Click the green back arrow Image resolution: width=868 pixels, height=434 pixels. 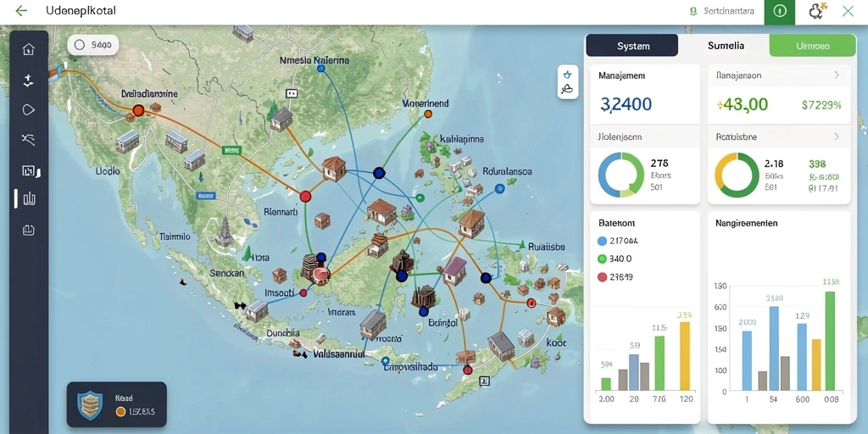coord(21,11)
